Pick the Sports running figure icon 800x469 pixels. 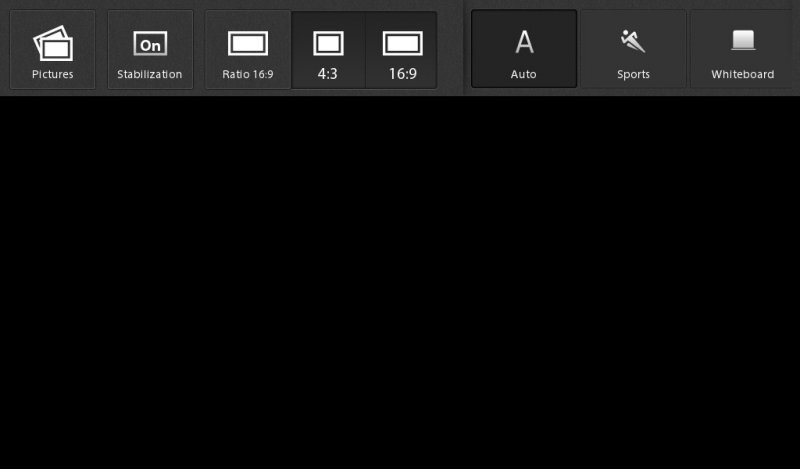pos(633,41)
